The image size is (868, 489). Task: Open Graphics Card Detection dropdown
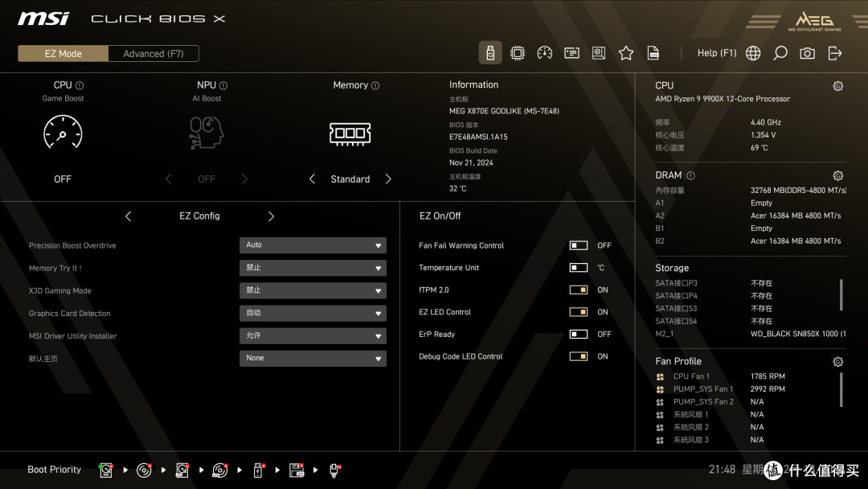[x=313, y=313]
